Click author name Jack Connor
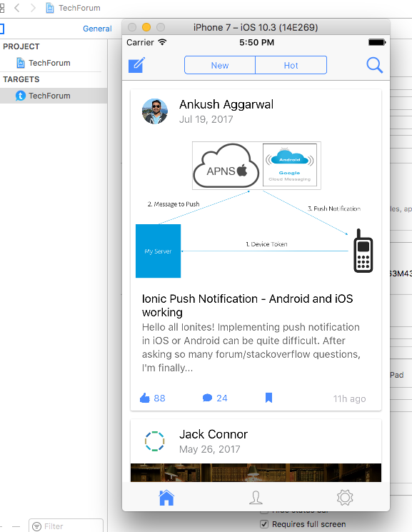The image size is (412, 532). click(x=213, y=434)
